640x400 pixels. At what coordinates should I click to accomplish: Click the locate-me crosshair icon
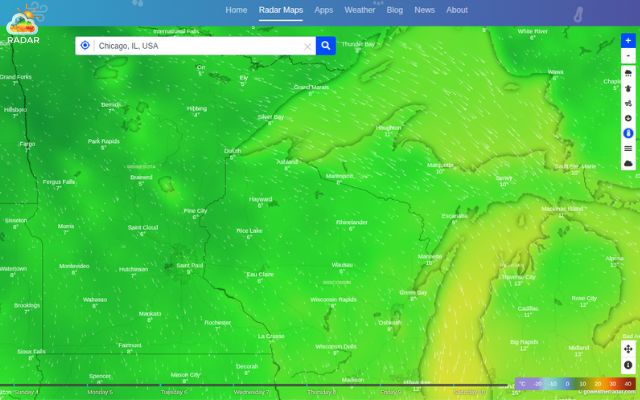click(x=85, y=45)
